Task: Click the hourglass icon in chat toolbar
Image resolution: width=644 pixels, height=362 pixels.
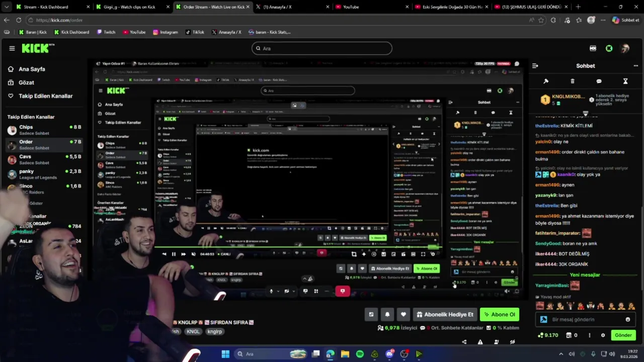Action: coord(625,81)
